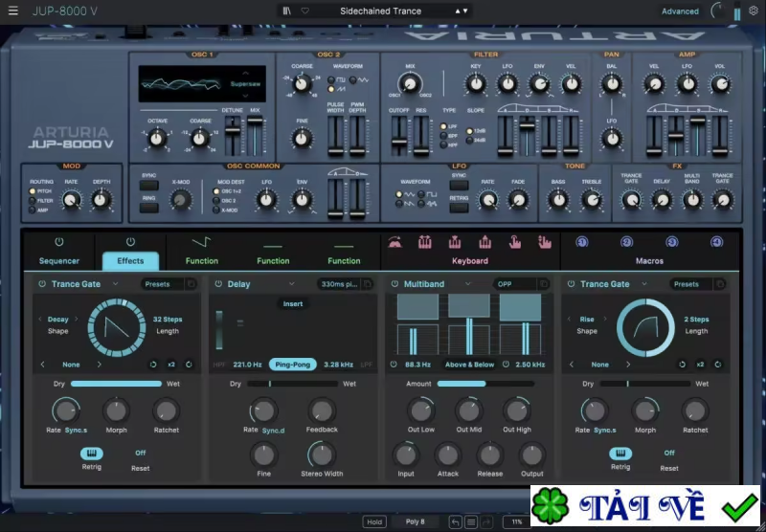The width and height of the screenshot is (766, 532).
Task: Open Presets dropdown of left Trance Gate
Action: (162, 284)
